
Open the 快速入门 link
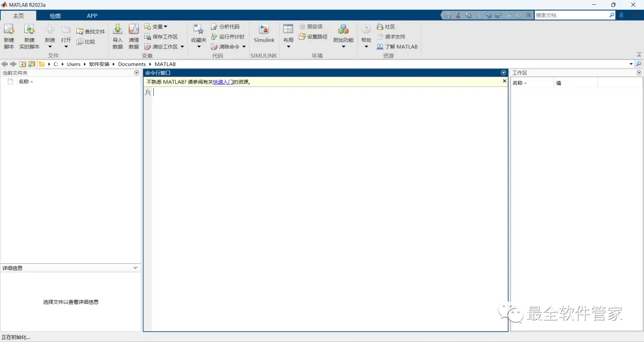pyautogui.click(x=223, y=82)
